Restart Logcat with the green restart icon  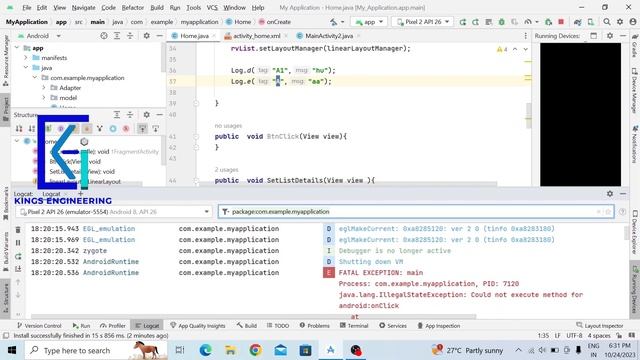pos(18,256)
